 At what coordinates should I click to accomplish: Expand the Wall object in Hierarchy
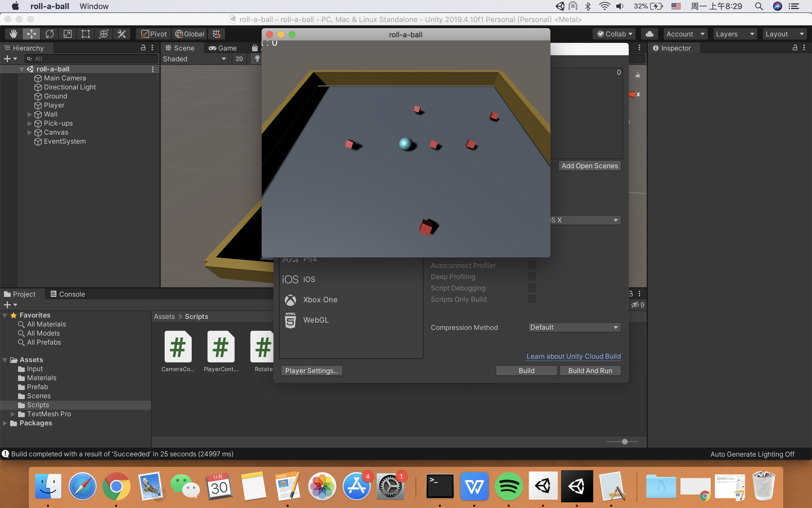tap(30, 115)
